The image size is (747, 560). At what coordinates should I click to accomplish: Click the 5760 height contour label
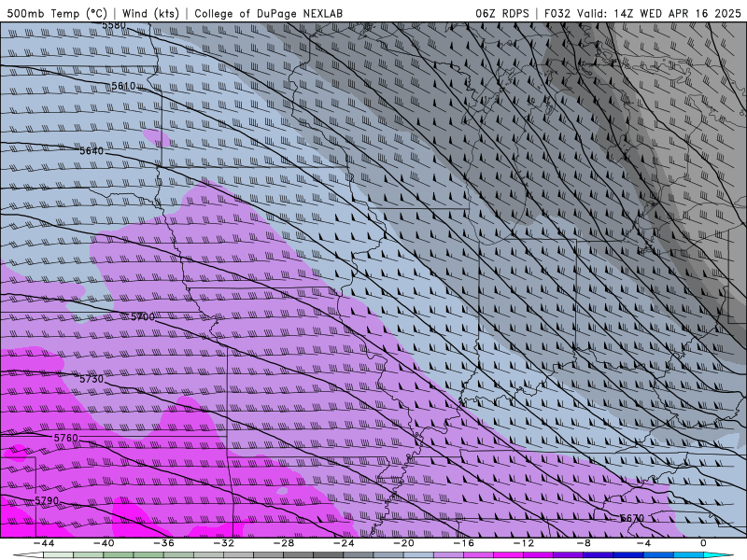point(65,438)
